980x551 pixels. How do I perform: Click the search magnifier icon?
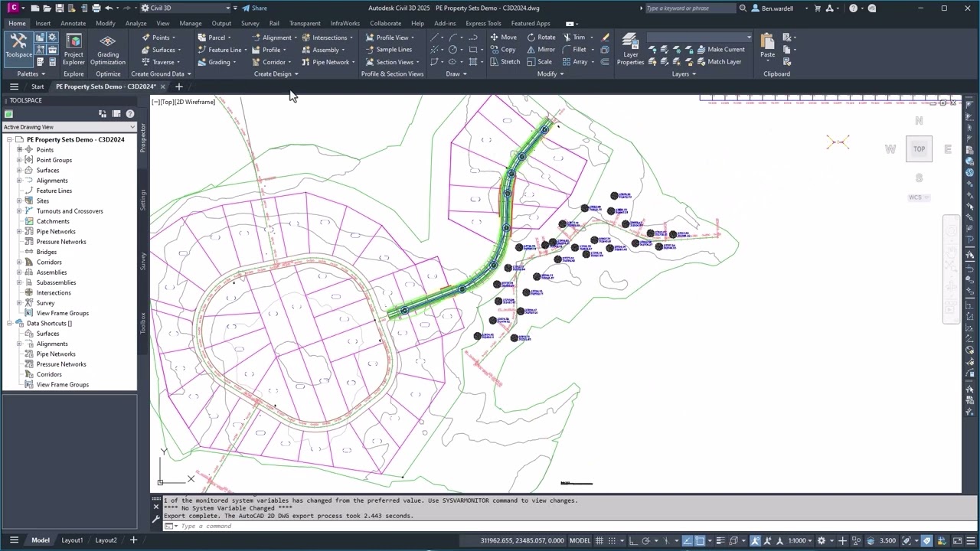coord(743,8)
